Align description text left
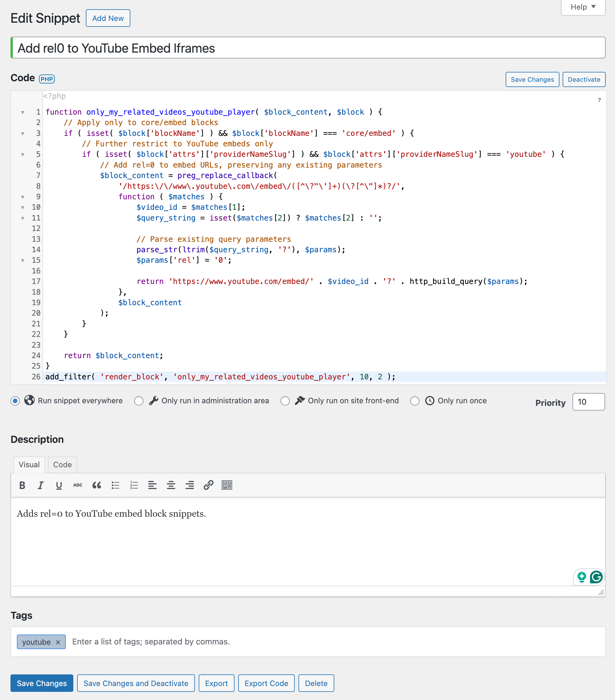This screenshot has height=700, width=615. [152, 485]
